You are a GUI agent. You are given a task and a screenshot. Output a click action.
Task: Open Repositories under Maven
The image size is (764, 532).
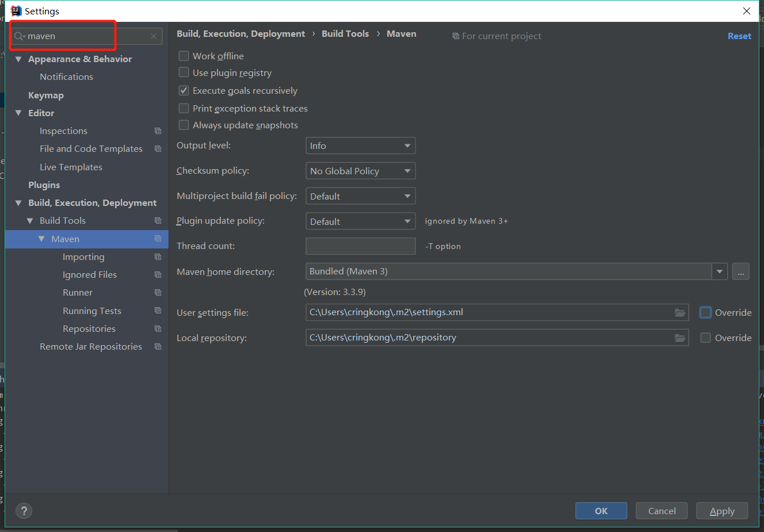coord(89,329)
